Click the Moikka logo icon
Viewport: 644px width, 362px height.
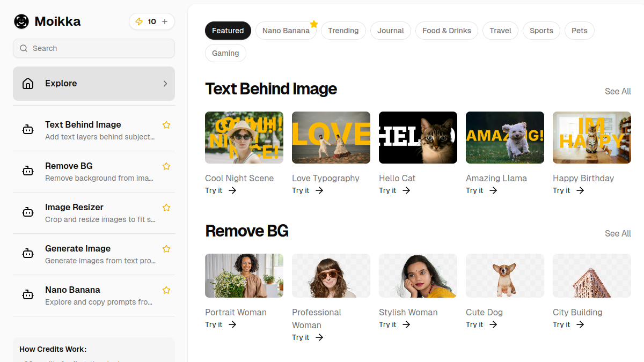21,21
